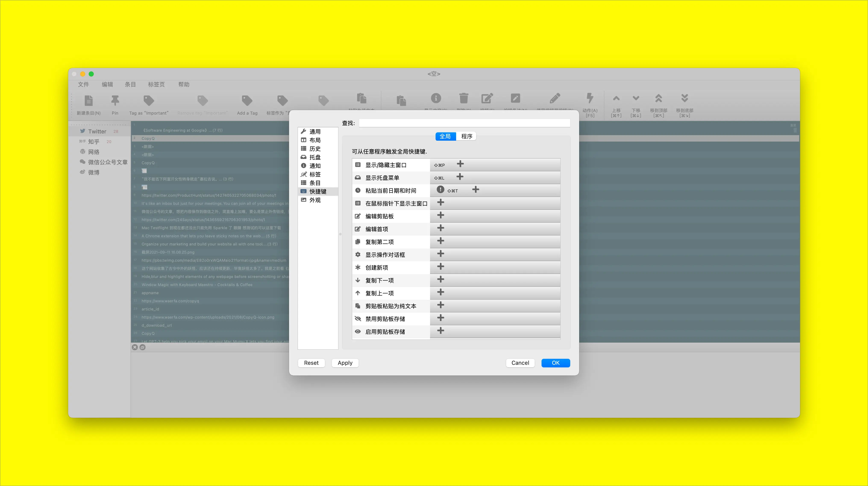The image size is (868, 486).
Task: Focus the 查找 search field
Action: click(x=464, y=123)
